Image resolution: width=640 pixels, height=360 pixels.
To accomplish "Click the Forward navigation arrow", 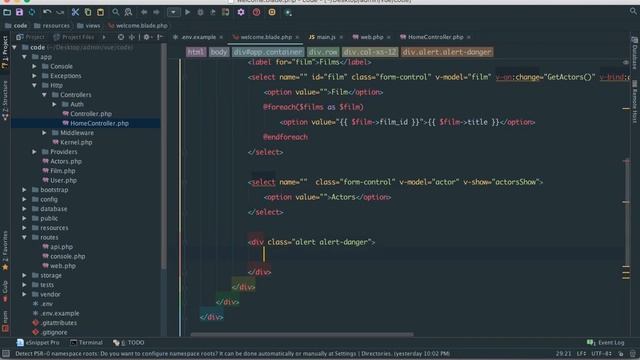I will (x=156, y=12).
